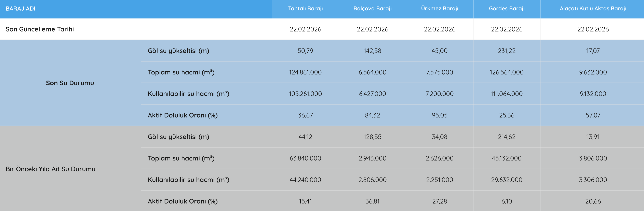Click Tahtalı's current total volume 124.861.000
The height and width of the screenshot is (211, 644).
pos(305,72)
